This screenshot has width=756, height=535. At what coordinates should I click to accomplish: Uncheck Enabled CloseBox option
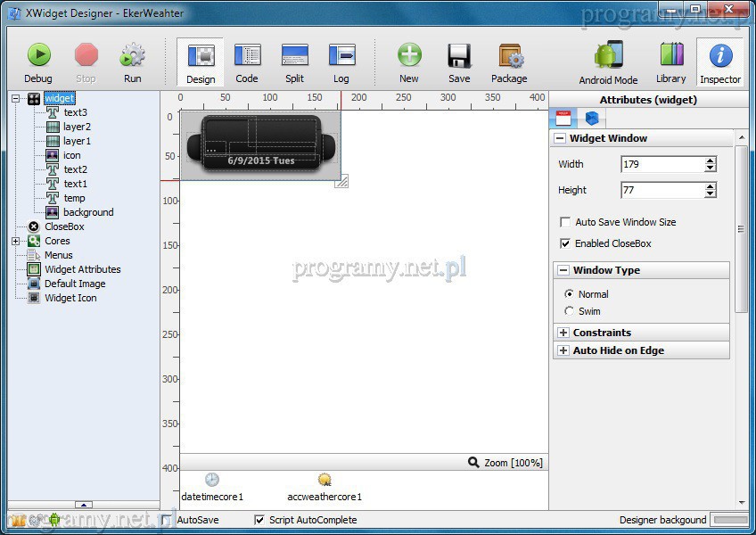[565, 243]
